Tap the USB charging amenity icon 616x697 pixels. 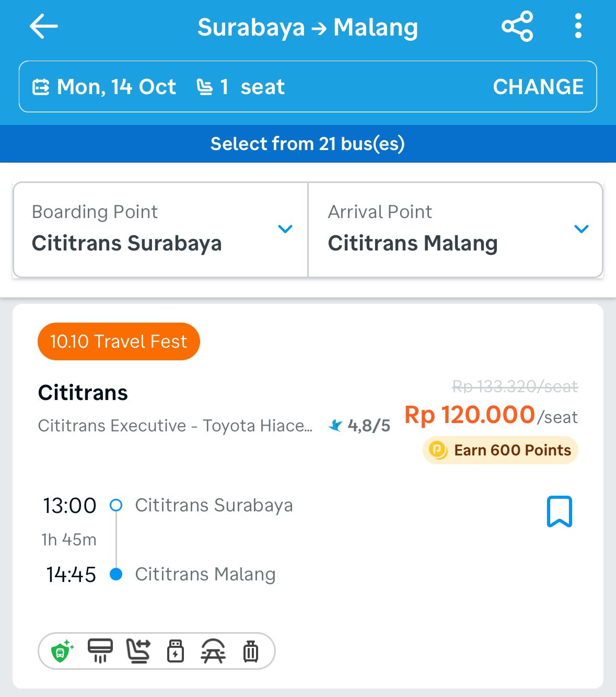(x=176, y=651)
